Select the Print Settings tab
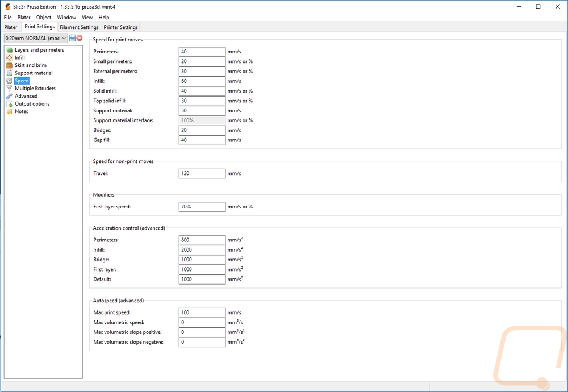This screenshot has width=568, height=392. click(x=40, y=27)
